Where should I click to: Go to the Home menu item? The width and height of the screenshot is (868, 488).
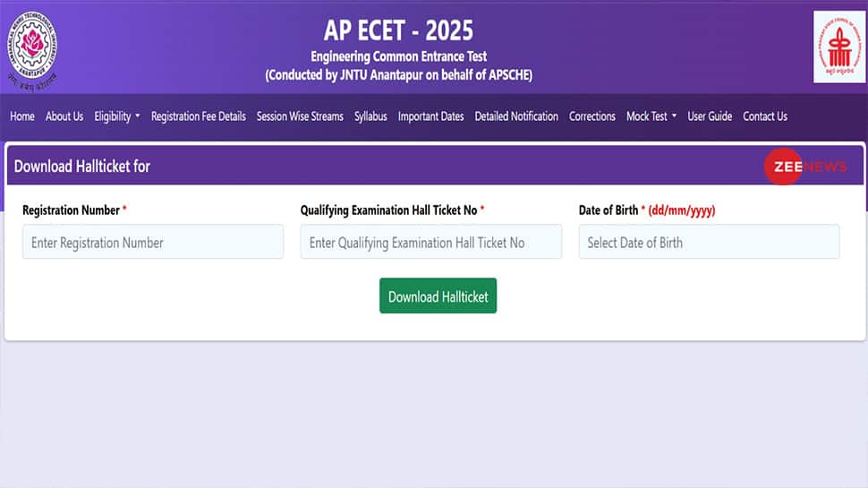(22, 116)
